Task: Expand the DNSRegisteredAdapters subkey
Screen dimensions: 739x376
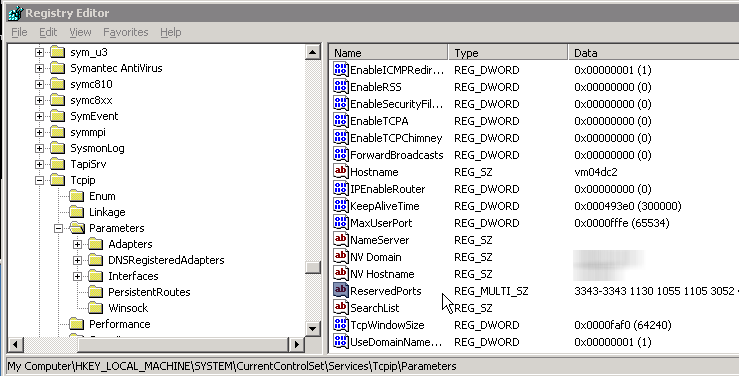Action: (77, 260)
